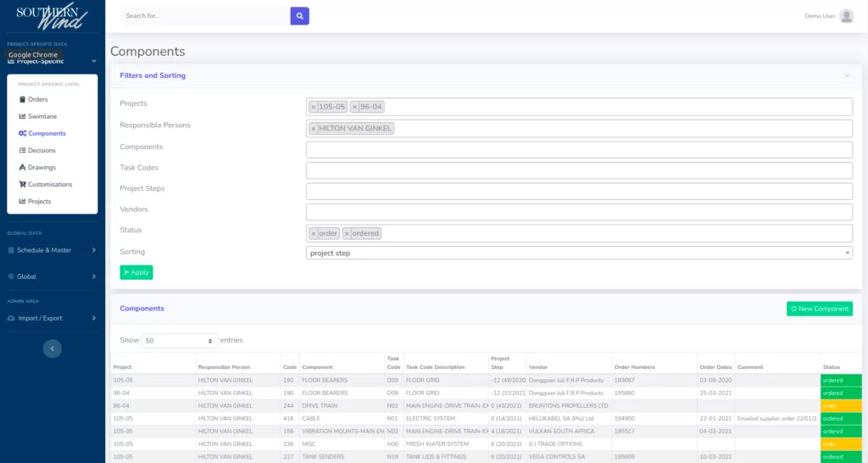Image resolution: width=868 pixels, height=463 pixels.
Task: Click the Responsible Persons filter field
Action: click(x=579, y=129)
